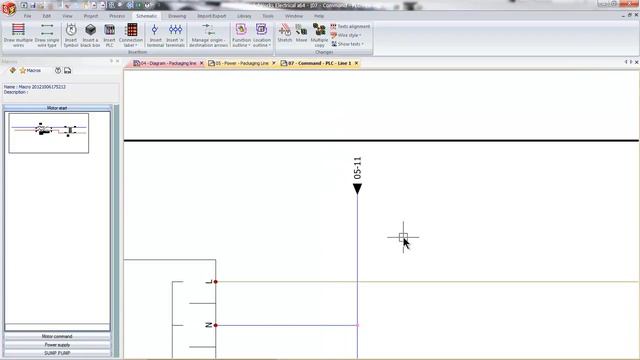Viewport: 640px width, 360px height.
Task: Select the Move tool
Action: pyautogui.click(x=301, y=33)
